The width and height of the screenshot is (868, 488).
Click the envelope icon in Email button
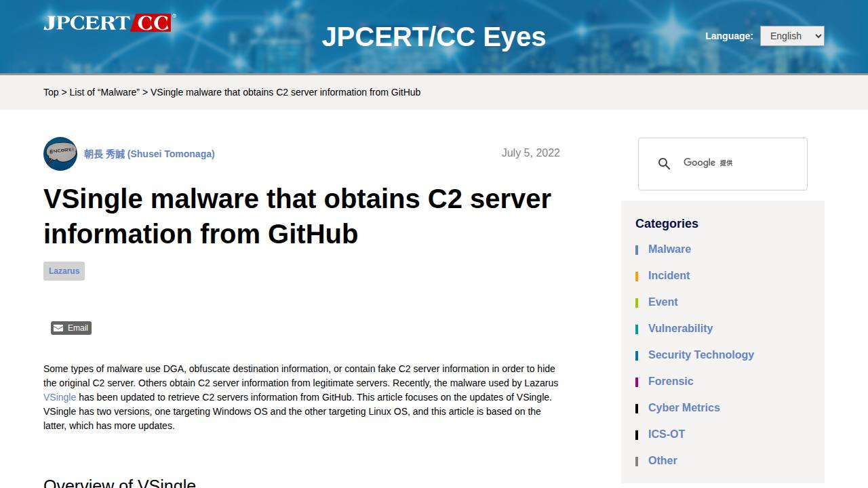59,328
